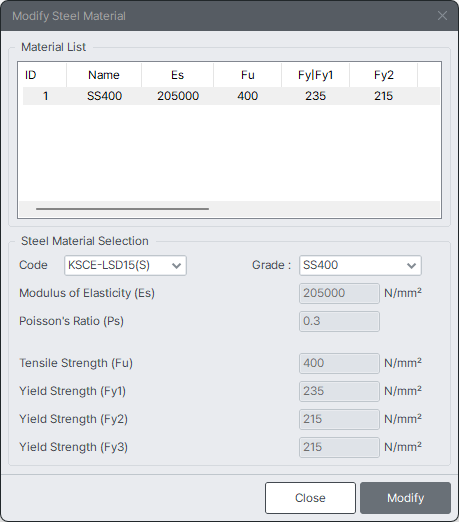Click the Grade dropdown chevron arrow
This screenshot has height=522, width=459.
coord(411,266)
